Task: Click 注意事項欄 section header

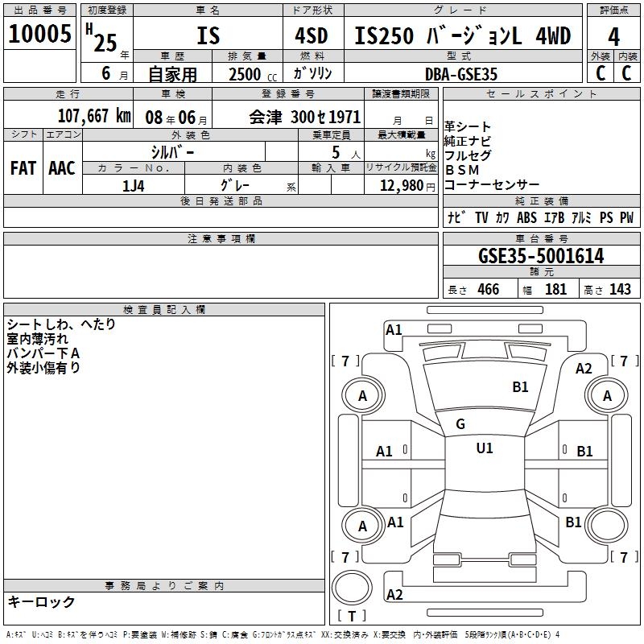Action: (221, 238)
